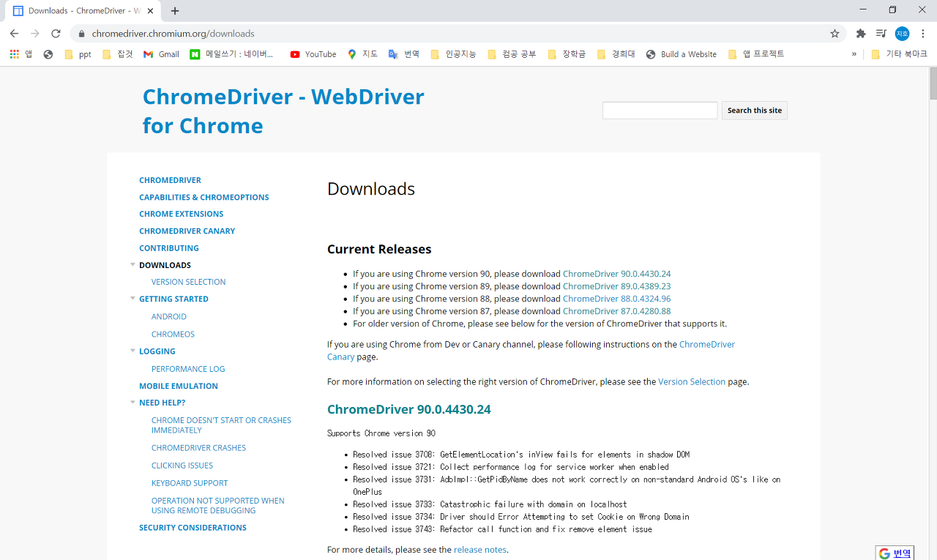937x560 pixels.
Task: Open the ppt bookmark folder
Action: click(78, 54)
